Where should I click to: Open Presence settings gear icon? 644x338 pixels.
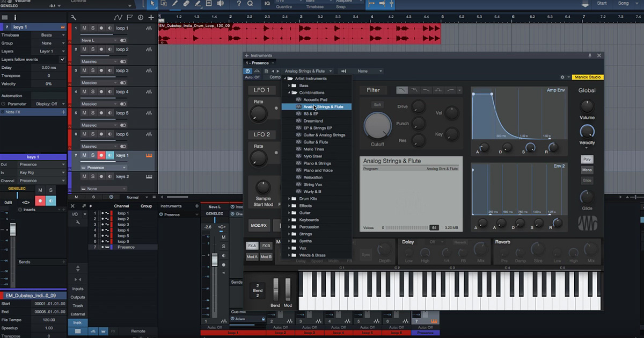coord(562,77)
